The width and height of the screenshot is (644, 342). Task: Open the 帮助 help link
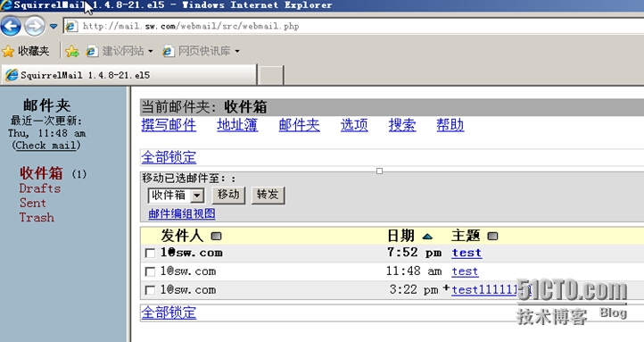click(x=450, y=124)
